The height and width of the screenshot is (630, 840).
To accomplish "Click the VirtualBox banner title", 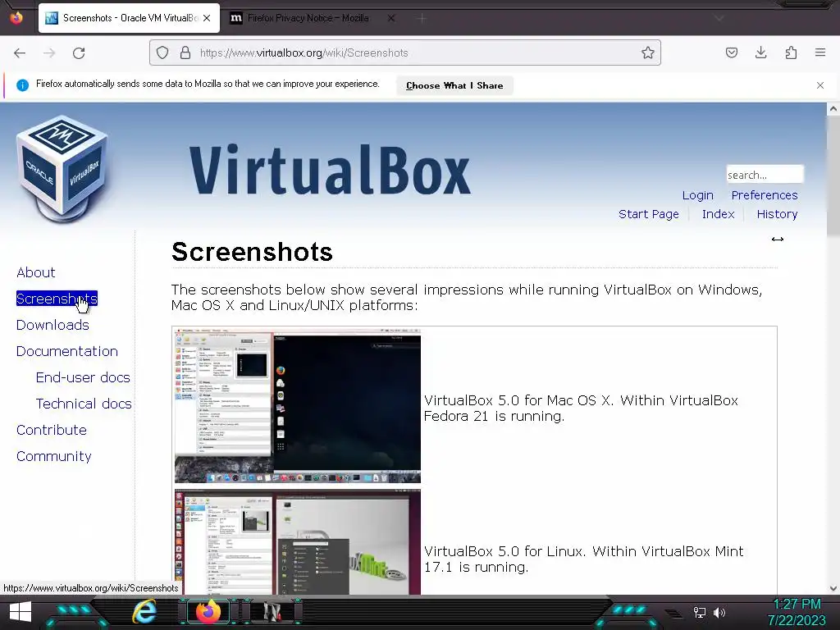I will (330, 169).
